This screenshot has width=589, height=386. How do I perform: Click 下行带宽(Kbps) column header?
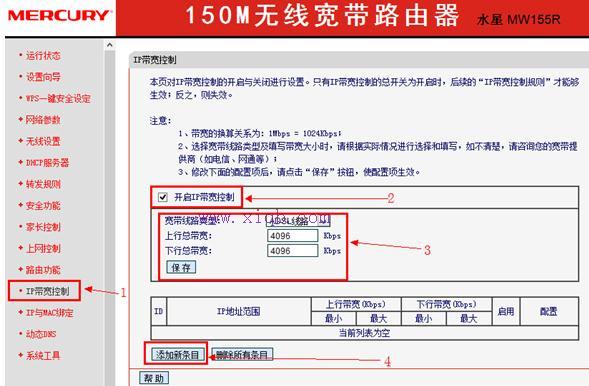pos(446,304)
